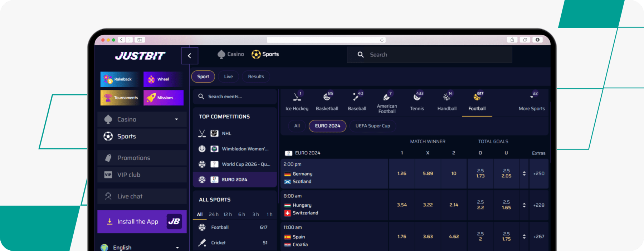Open +250 extras for Germany match
Image resolution: width=644 pixels, height=251 pixels.
pos(539,174)
